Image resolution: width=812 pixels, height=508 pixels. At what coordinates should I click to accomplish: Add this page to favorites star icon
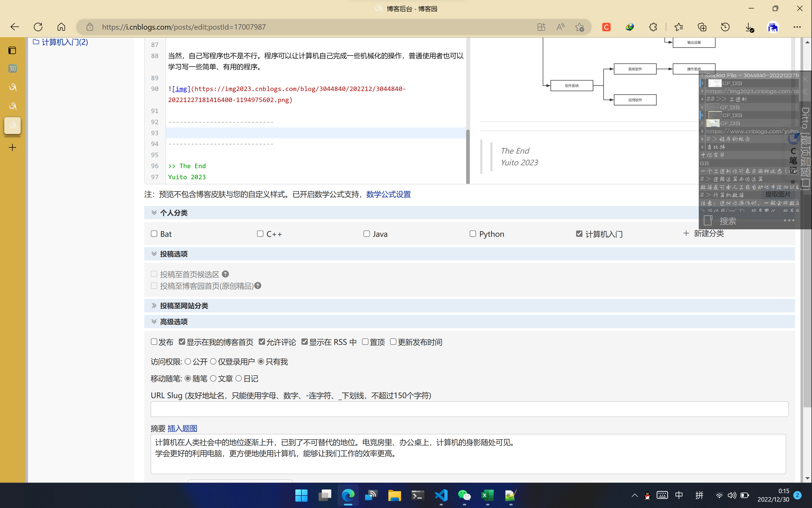(x=579, y=27)
